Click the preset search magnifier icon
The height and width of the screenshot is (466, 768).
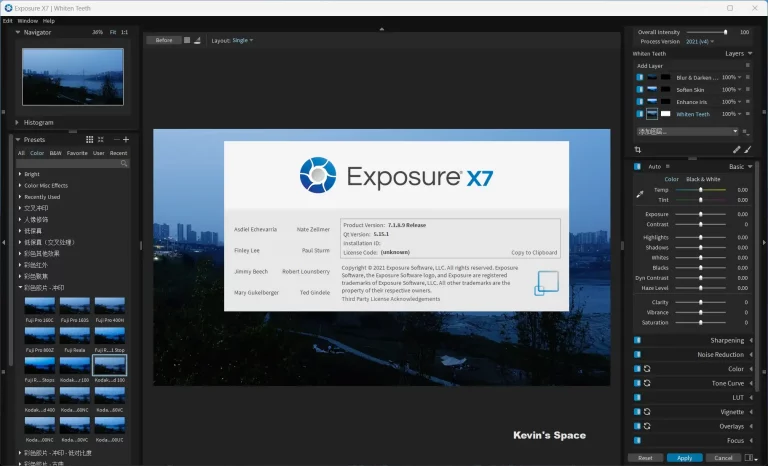pyautogui.click(x=124, y=163)
